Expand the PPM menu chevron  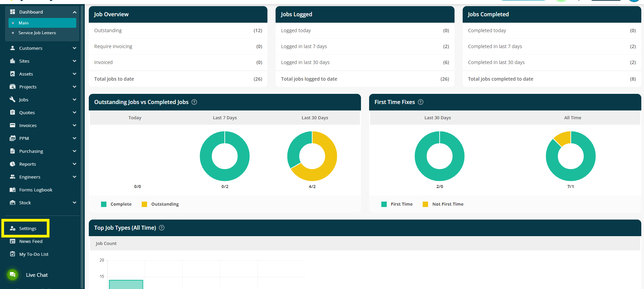pyautogui.click(x=75, y=138)
